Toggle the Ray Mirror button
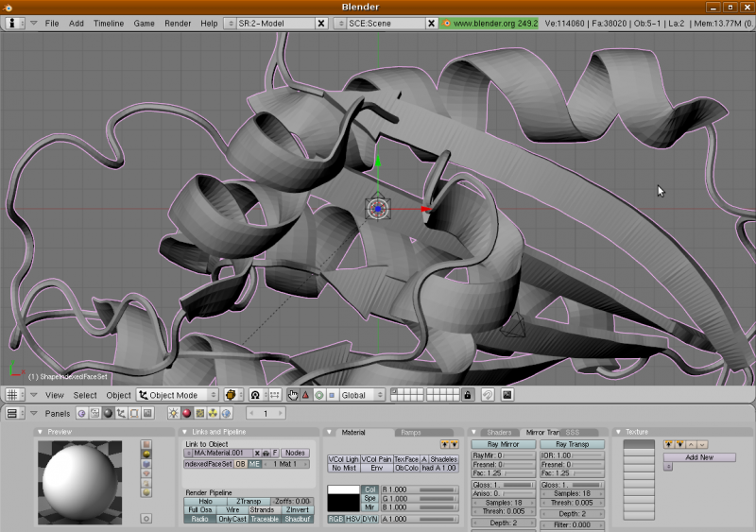Viewport: 756px width, 532px height. 503,444
